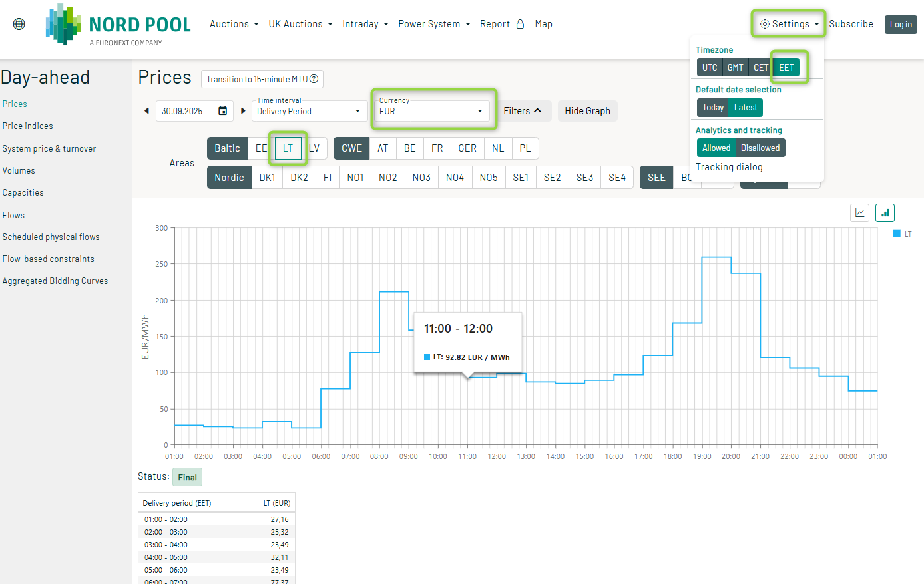
Task: Open Scheduled physical flows
Action: (51, 237)
